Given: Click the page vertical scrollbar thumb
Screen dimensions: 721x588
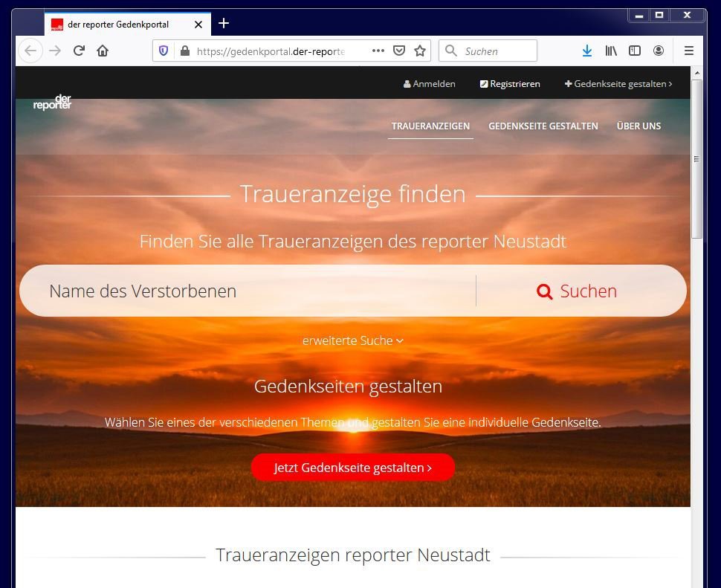Looking at the screenshot, I should [697, 158].
